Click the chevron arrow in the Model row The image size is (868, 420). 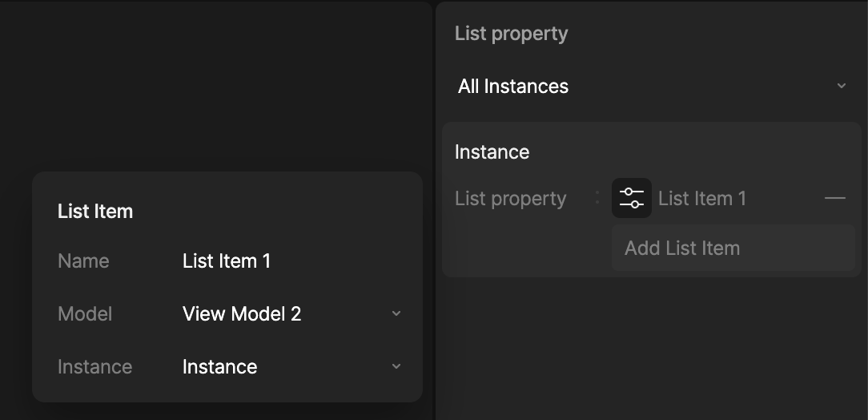(x=396, y=313)
